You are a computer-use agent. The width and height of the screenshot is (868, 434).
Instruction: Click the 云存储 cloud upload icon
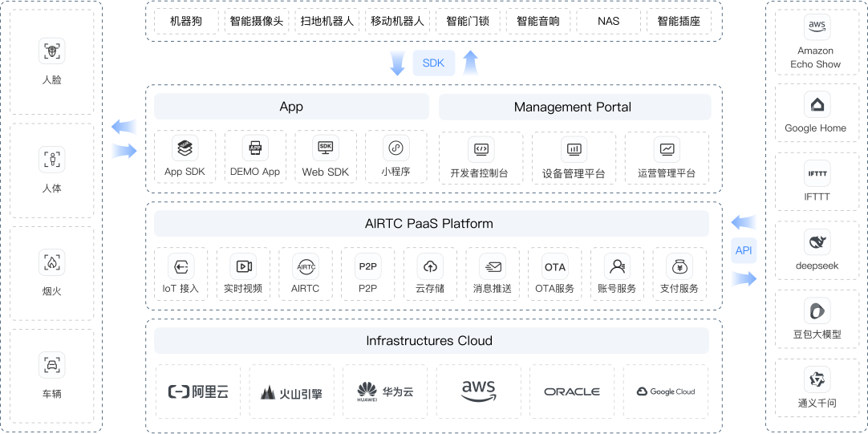pos(430,267)
